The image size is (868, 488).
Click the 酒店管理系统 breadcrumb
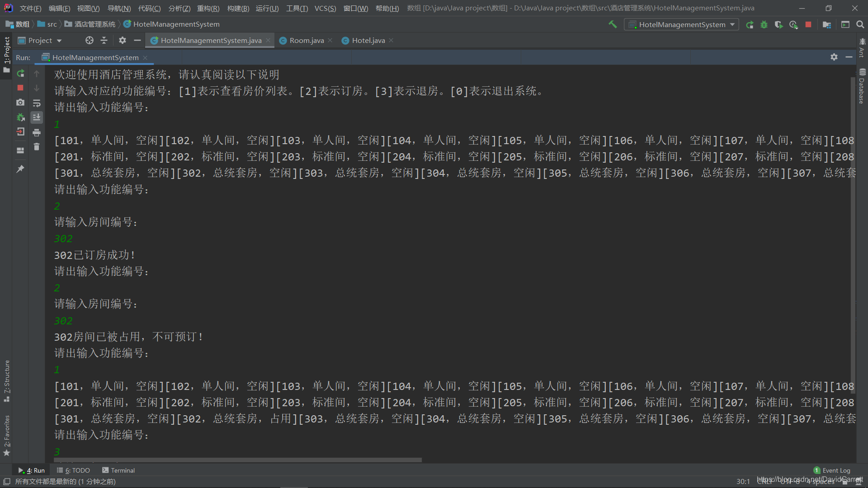90,24
